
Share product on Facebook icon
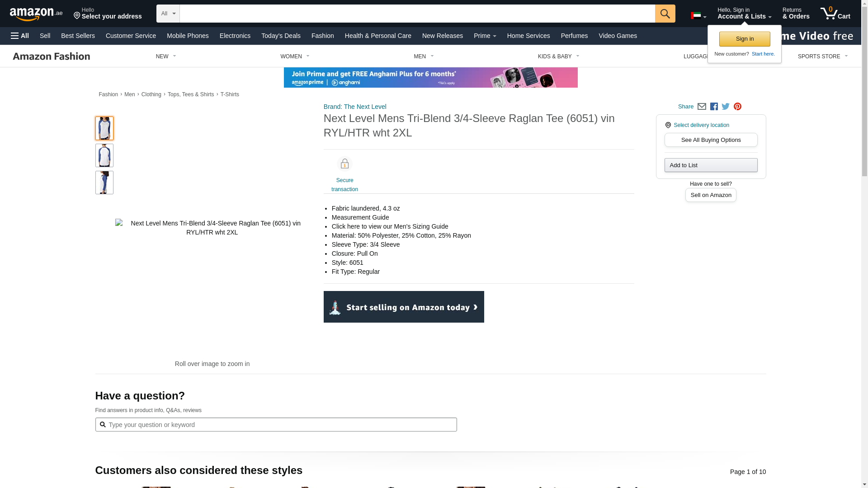(714, 107)
